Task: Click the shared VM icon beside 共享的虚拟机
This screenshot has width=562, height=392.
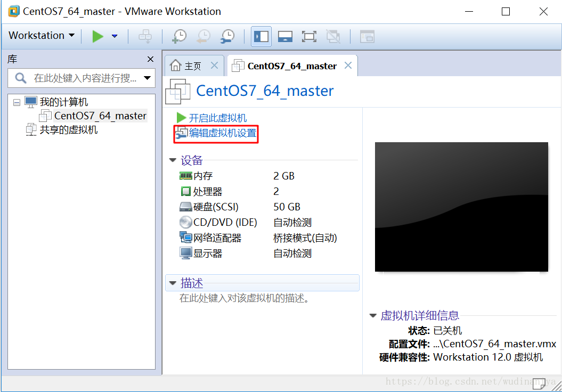Action: tap(31, 130)
